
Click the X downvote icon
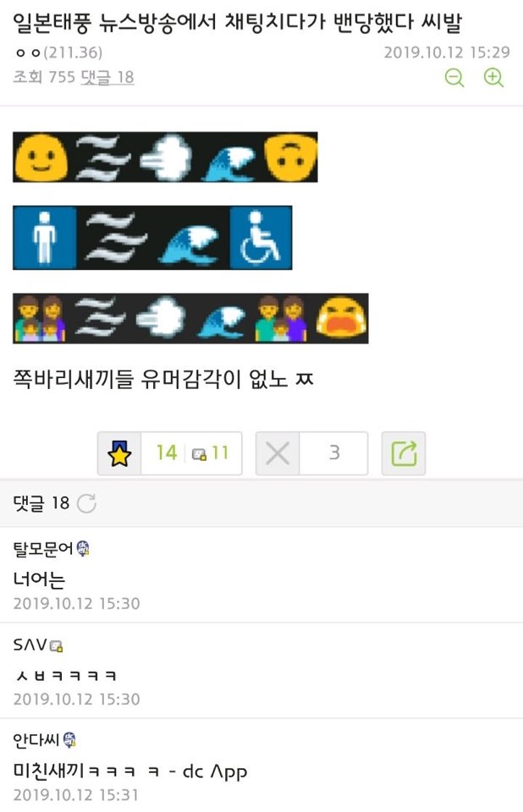[x=278, y=453]
